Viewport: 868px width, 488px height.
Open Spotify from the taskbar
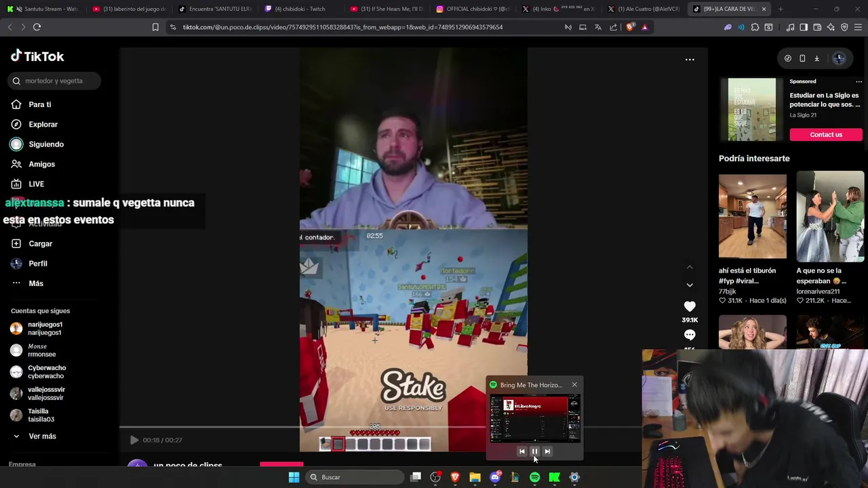tap(534, 477)
